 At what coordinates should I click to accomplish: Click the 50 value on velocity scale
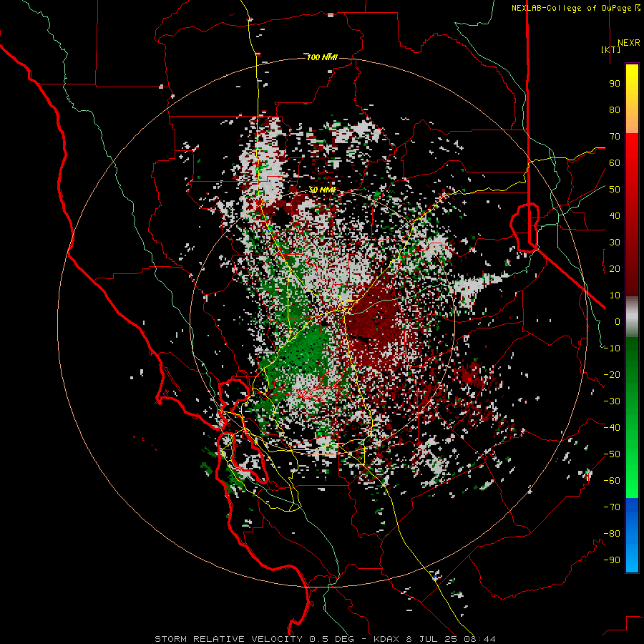click(x=615, y=190)
